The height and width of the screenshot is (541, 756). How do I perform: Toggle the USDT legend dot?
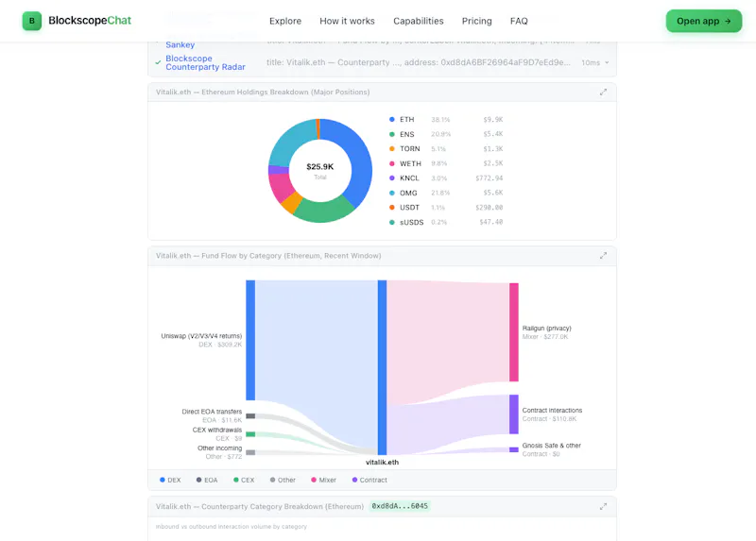392,208
